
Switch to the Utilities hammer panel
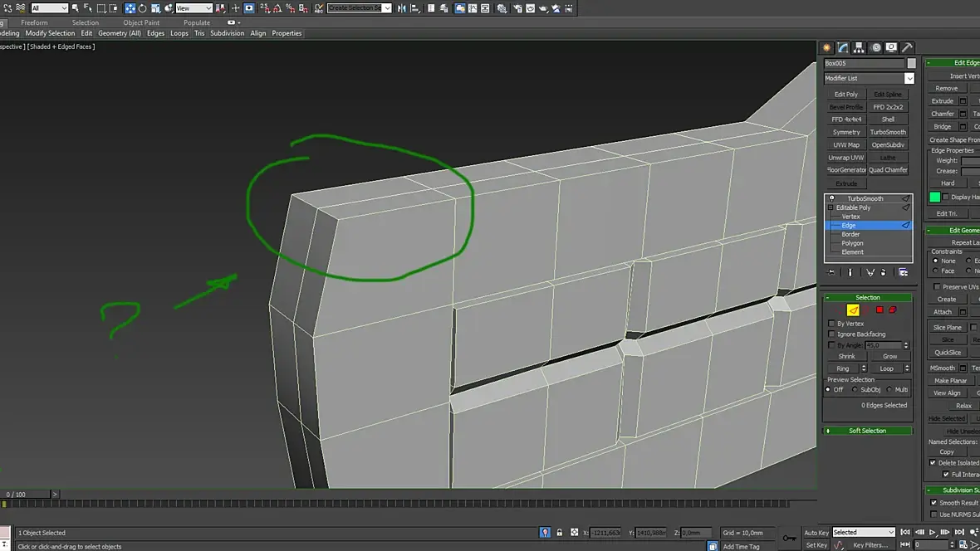pos(907,48)
